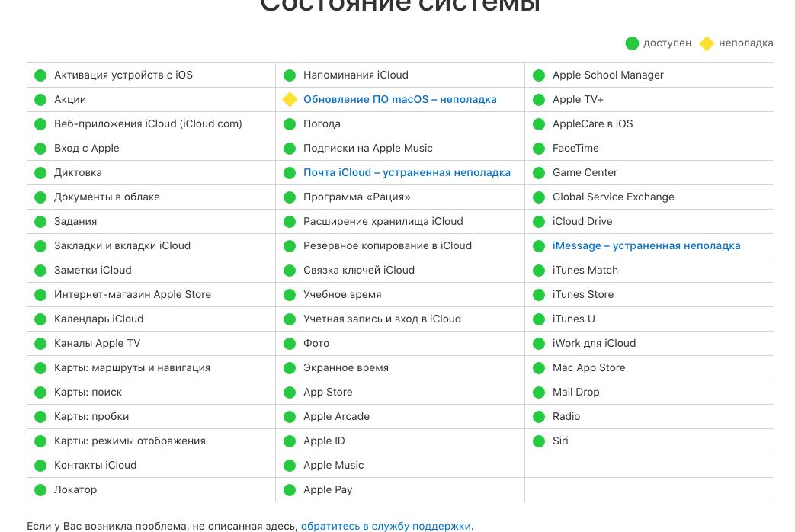Image resolution: width=795 pixels, height=532 pixels.
Task: Select the Каналы Apple TV text
Action: pyautogui.click(x=98, y=343)
